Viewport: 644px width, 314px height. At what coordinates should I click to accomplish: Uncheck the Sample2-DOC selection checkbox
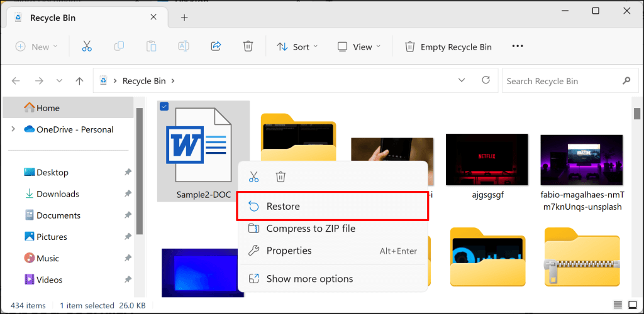[164, 107]
